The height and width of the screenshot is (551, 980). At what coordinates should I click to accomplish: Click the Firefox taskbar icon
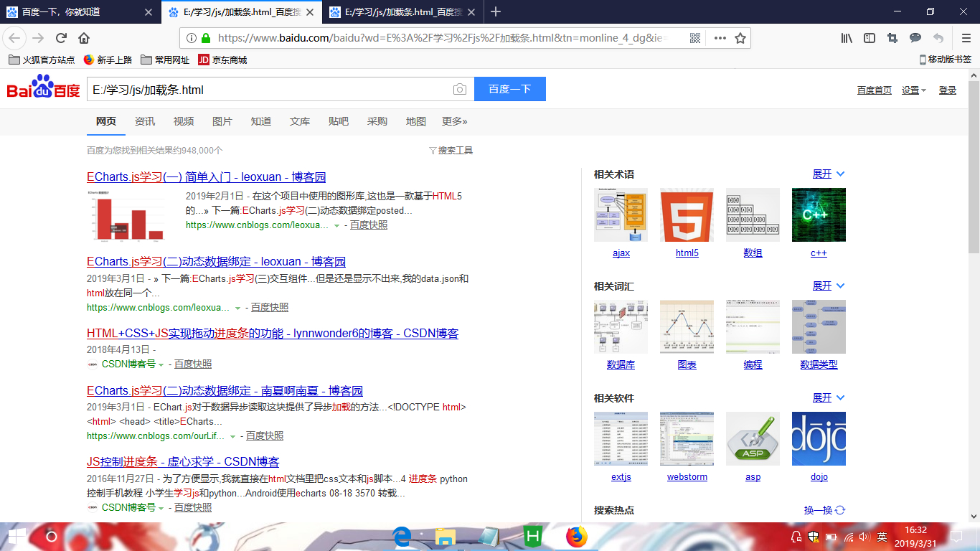(x=576, y=536)
